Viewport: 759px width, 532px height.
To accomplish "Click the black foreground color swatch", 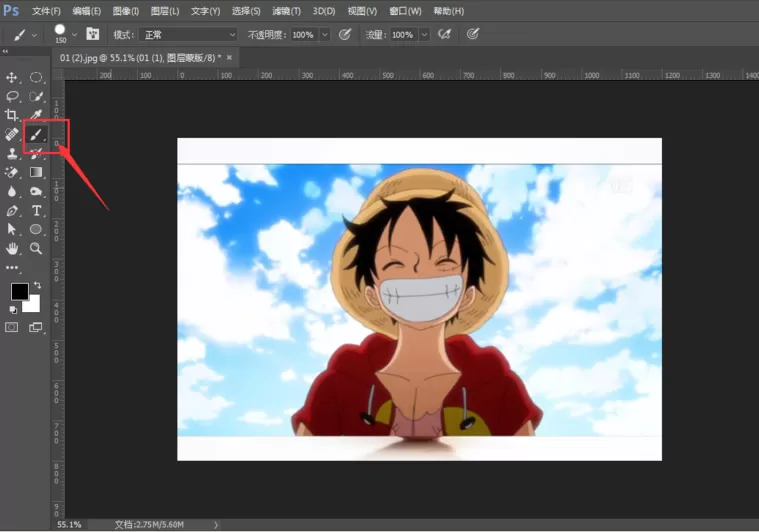I will [x=19, y=291].
